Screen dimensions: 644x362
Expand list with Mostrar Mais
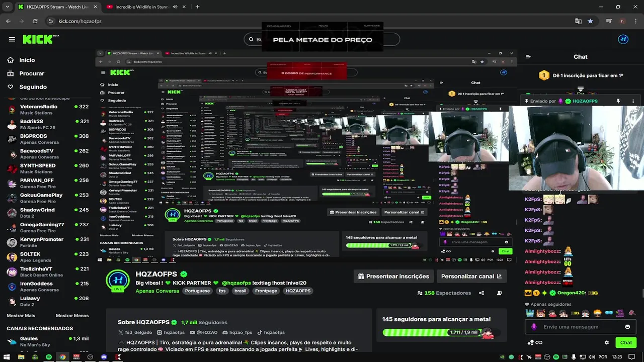(21, 316)
